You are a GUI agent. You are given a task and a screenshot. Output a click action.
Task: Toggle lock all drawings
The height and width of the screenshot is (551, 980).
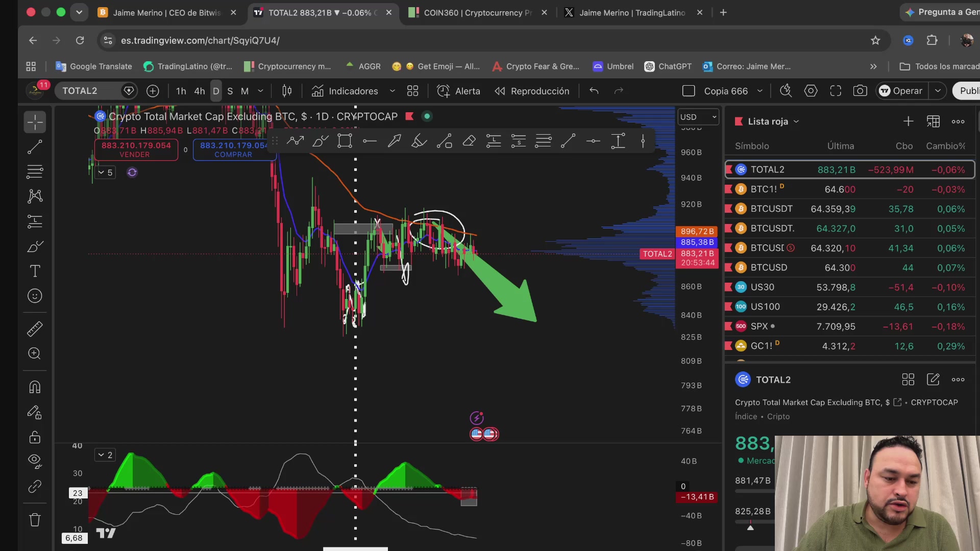pyautogui.click(x=35, y=437)
